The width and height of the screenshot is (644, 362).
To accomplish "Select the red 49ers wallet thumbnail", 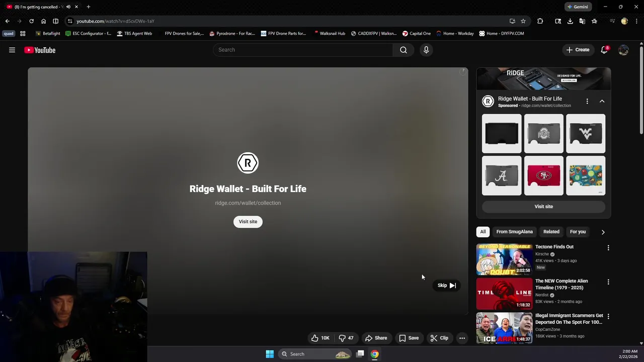I will click(x=544, y=175).
